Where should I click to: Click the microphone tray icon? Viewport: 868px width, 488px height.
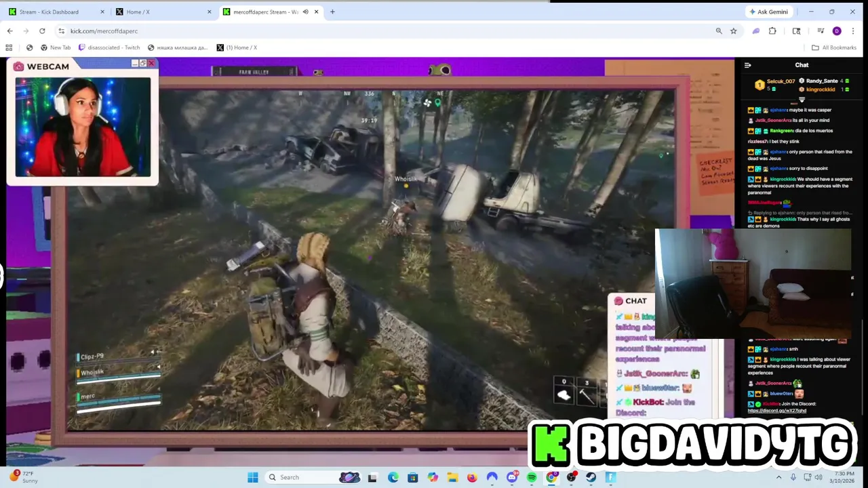(793, 477)
